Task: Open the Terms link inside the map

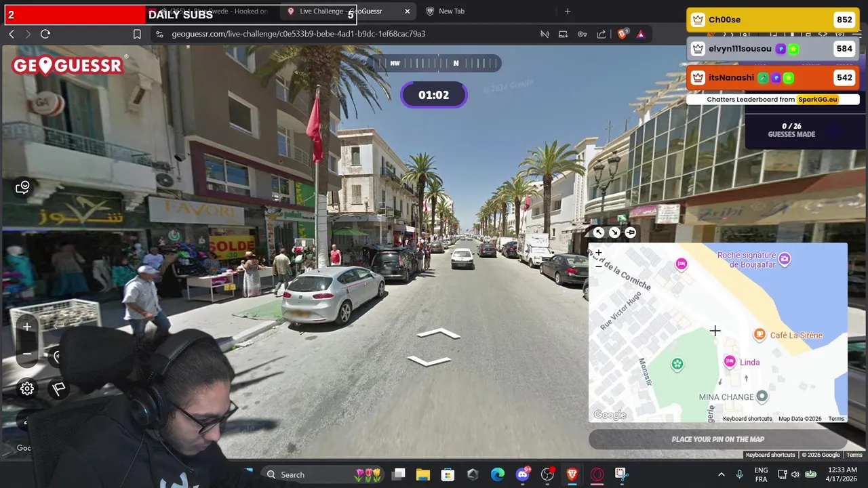Action: pyautogui.click(x=836, y=419)
